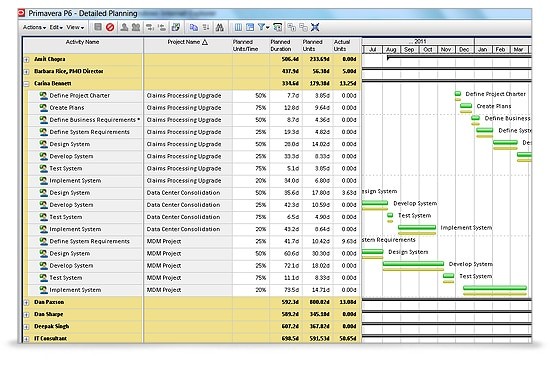Click the assign single resource icon
Viewport: 550px width, 367px height.
124,27
